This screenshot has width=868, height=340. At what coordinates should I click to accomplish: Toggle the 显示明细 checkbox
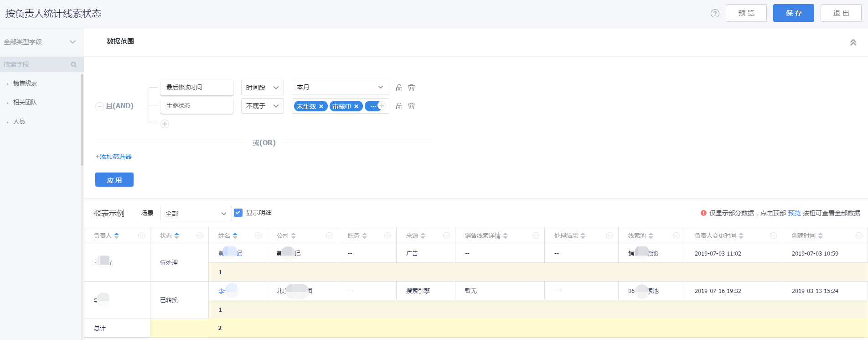point(238,213)
